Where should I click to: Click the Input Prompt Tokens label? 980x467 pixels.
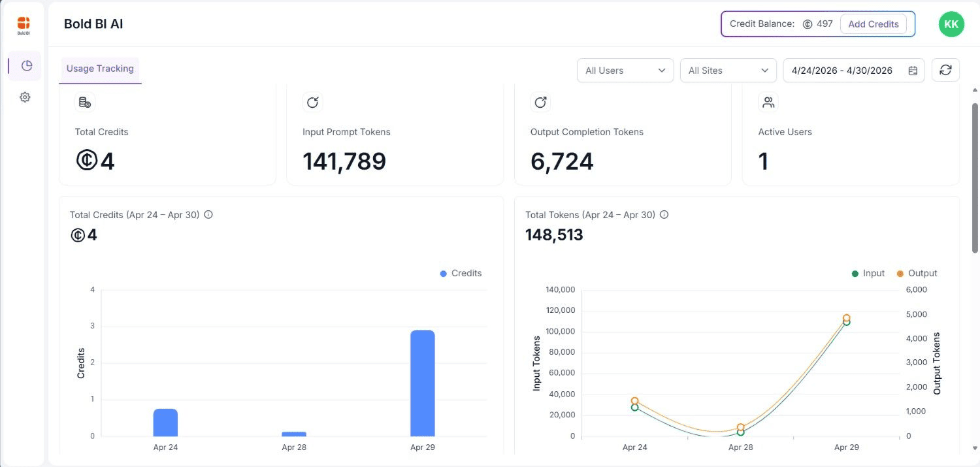coord(346,132)
